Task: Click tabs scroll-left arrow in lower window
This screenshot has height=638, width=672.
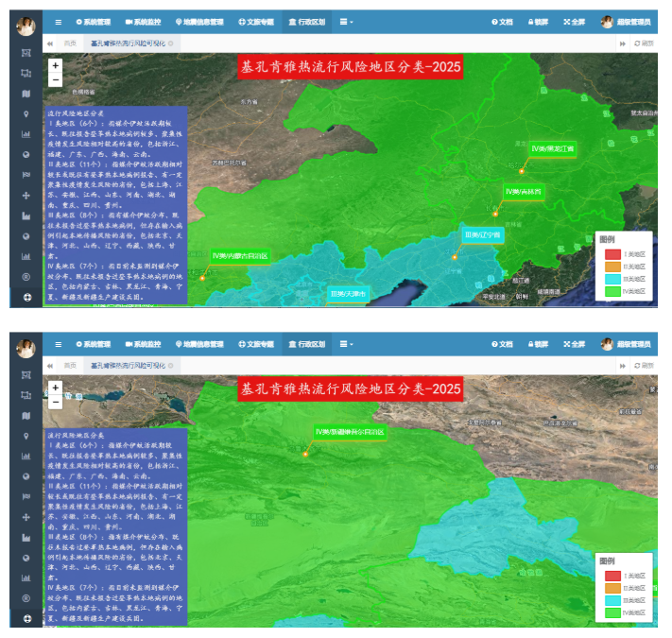Action: 50,366
